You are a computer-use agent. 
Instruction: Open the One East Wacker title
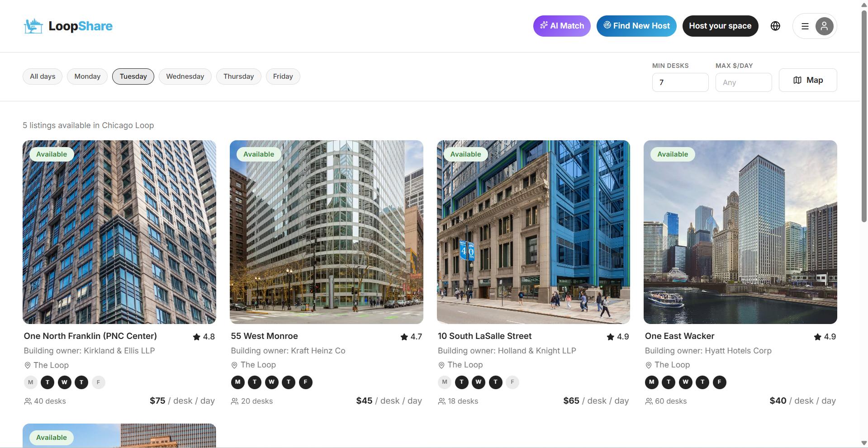[679, 336]
